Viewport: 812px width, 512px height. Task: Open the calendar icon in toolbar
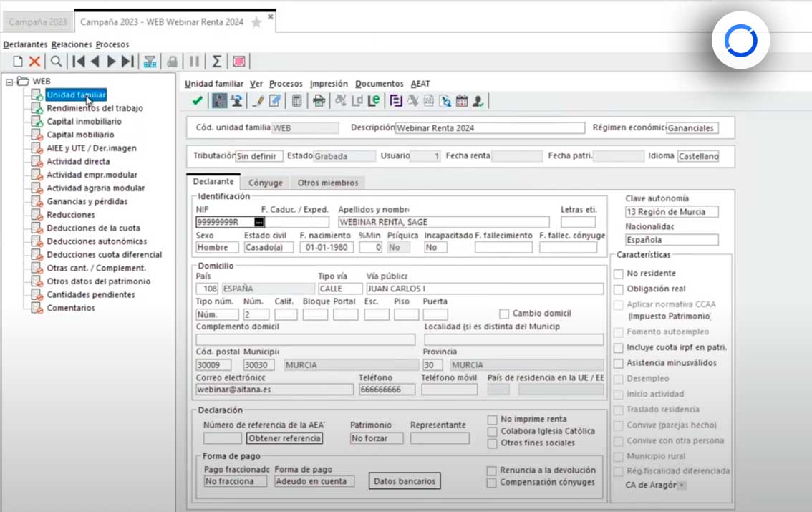coord(462,101)
